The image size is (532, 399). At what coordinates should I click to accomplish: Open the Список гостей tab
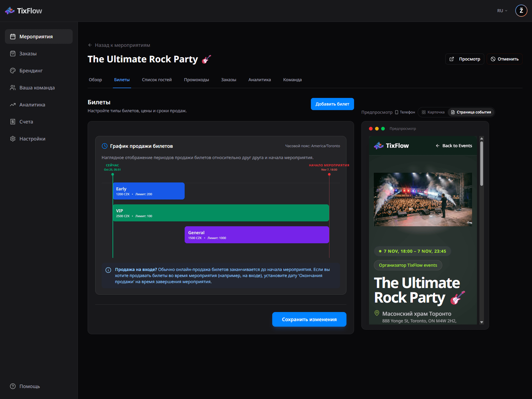[157, 80]
